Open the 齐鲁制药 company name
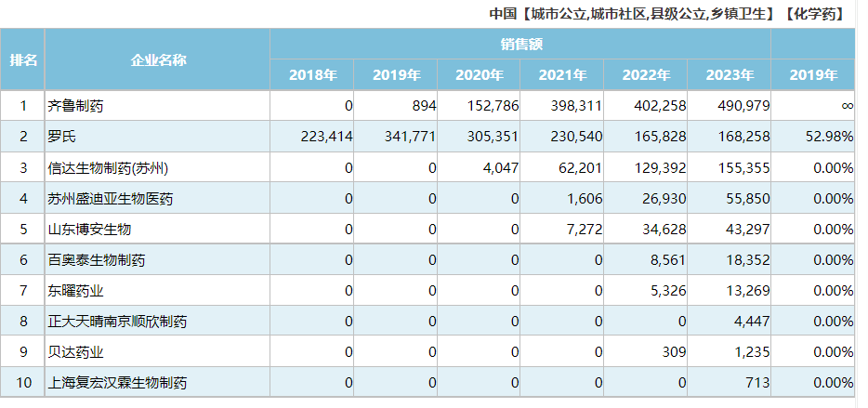The height and width of the screenshot is (408, 868). point(75,106)
